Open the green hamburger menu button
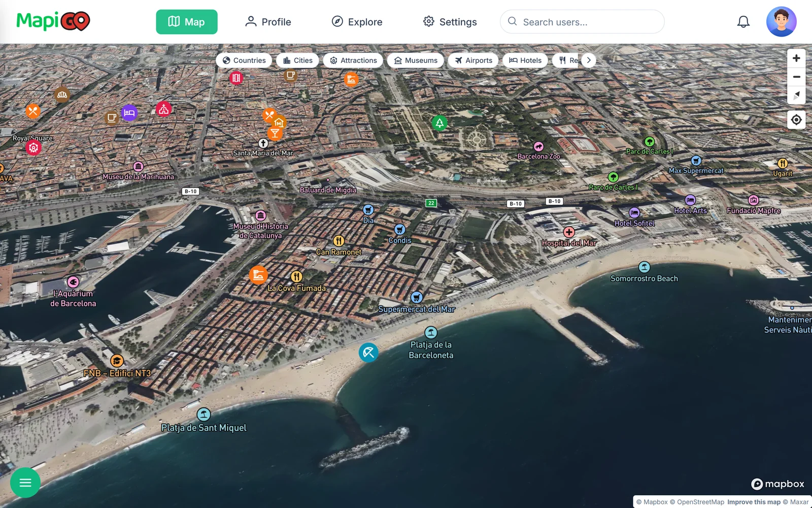The width and height of the screenshot is (812, 508). pyautogui.click(x=25, y=483)
